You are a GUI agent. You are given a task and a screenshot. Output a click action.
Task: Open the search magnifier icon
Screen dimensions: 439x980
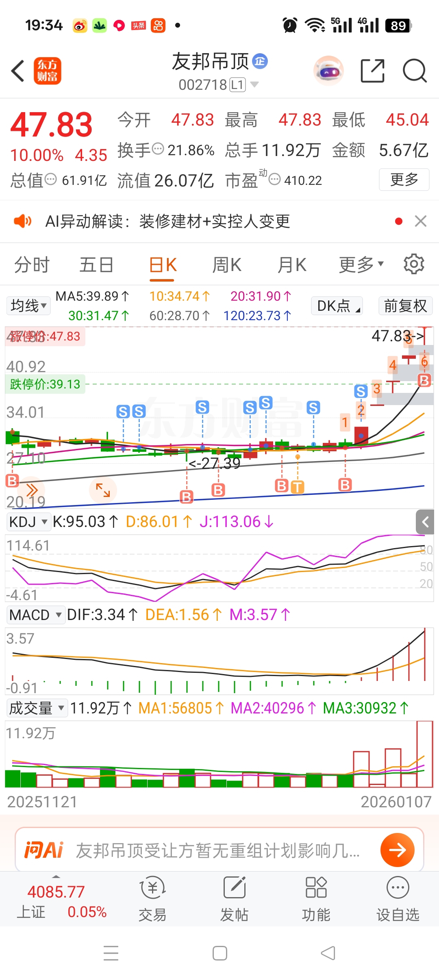(x=415, y=71)
